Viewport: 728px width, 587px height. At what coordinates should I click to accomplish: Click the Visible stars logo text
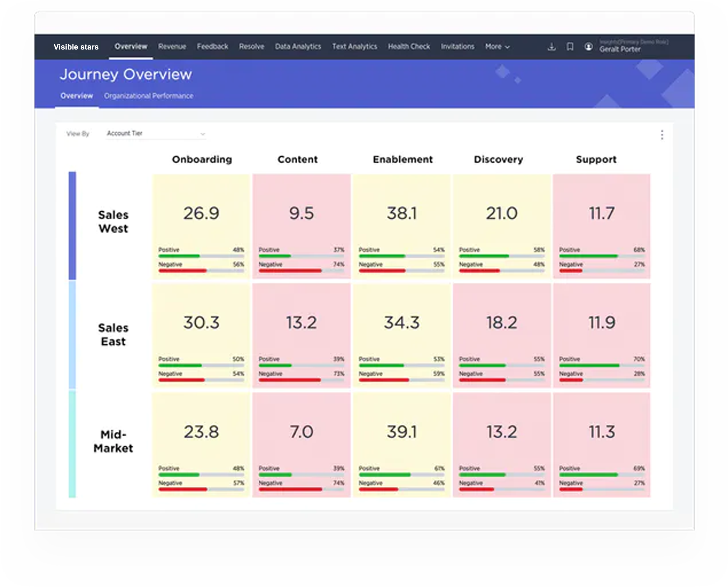point(76,47)
